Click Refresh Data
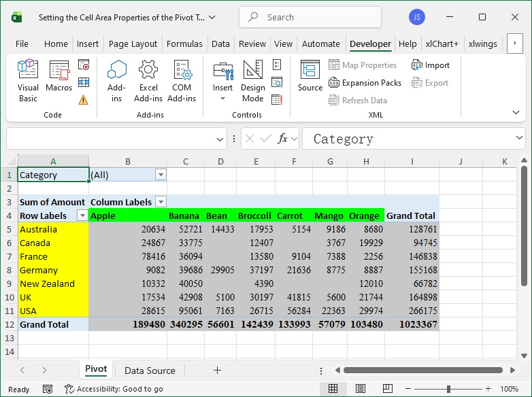Image resolution: width=532 pixels, height=397 pixels. [x=358, y=101]
